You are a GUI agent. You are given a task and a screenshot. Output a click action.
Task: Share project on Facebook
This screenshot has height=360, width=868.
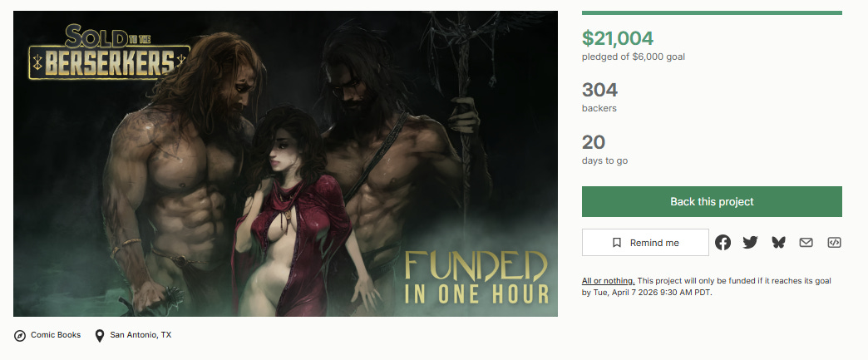tap(723, 243)
